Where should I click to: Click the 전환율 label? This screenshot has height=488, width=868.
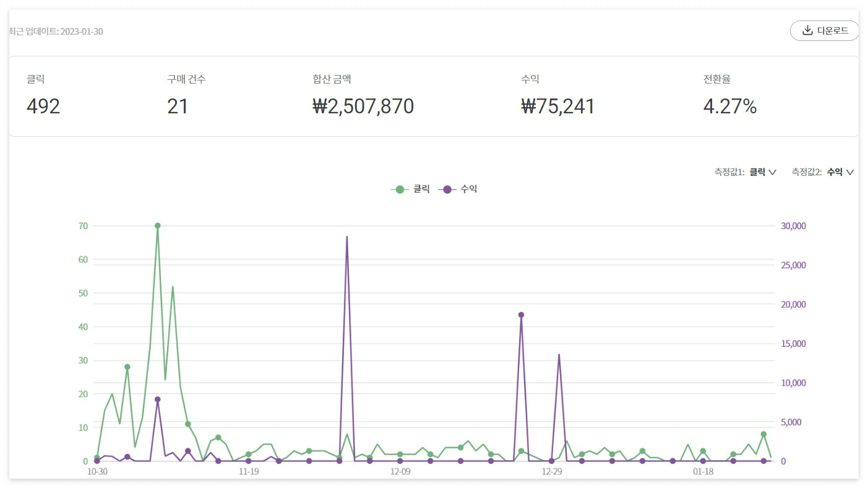pos(717,79)
